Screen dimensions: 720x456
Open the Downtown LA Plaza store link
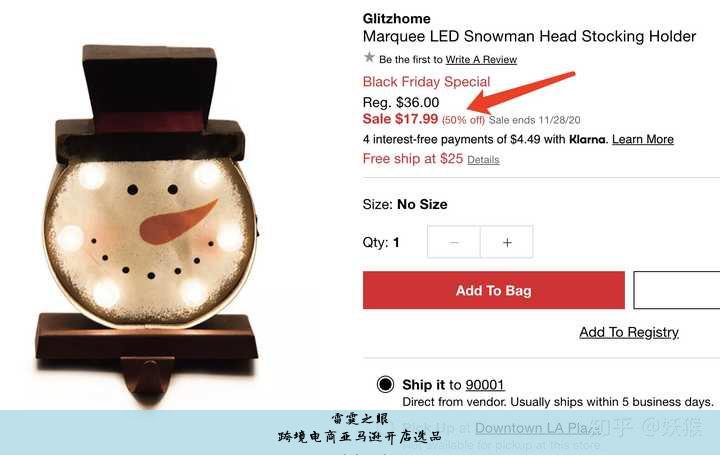pyautogui.click(x=538, y=428)
